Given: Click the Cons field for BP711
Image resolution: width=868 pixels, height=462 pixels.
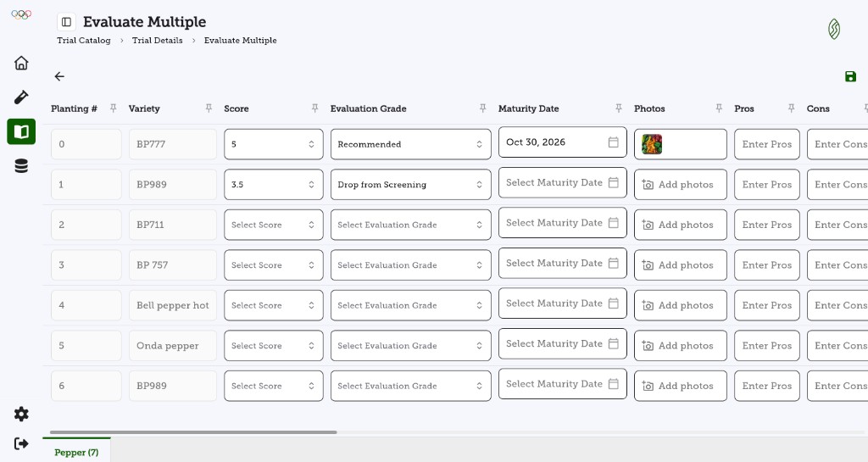Looking at the screenshot, I should [x=837, y=225].
